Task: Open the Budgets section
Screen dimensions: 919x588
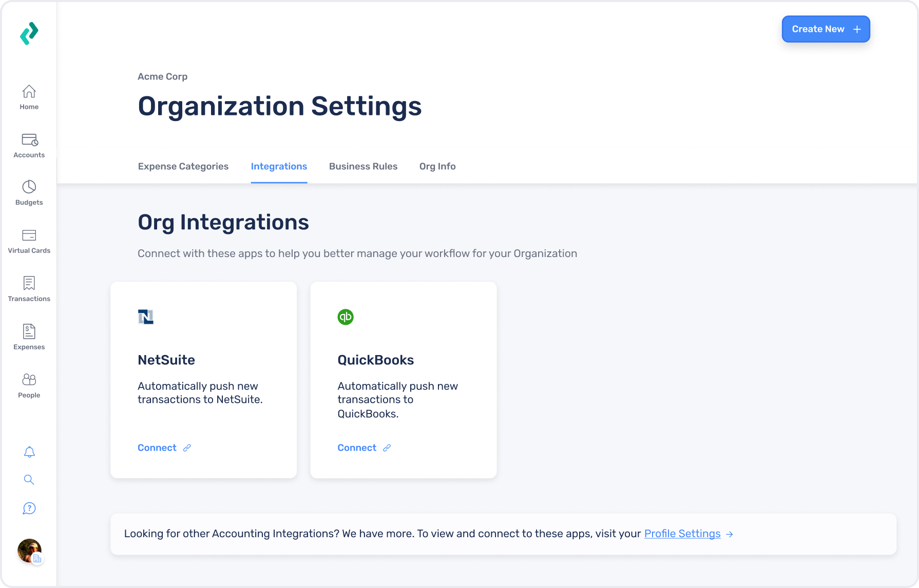Action: click(x=29, y=192)
